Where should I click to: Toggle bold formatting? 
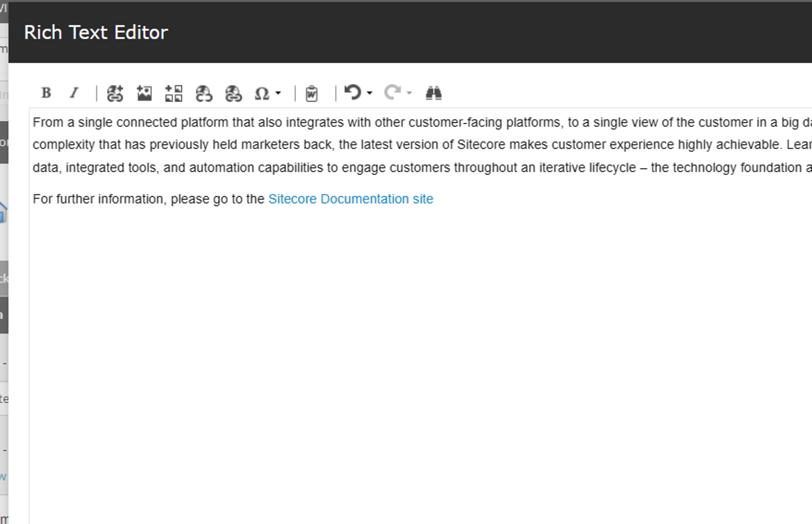point(46,93)
